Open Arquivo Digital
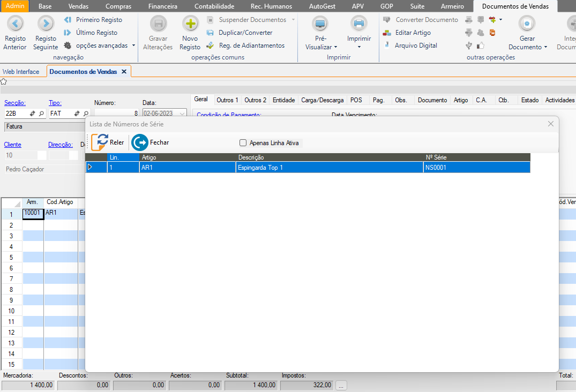The width and height of the screenshot is (576, 392). 416,46
